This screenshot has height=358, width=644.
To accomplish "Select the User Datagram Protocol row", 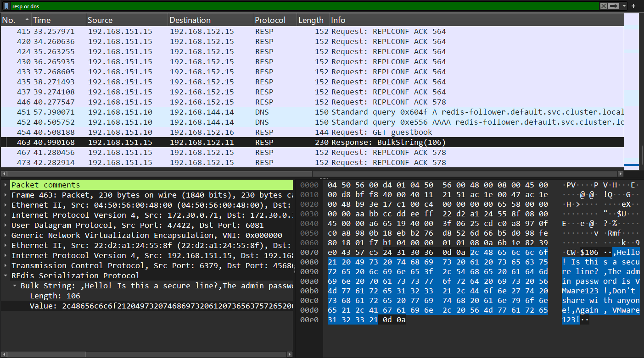I will (x=151, y=226).
